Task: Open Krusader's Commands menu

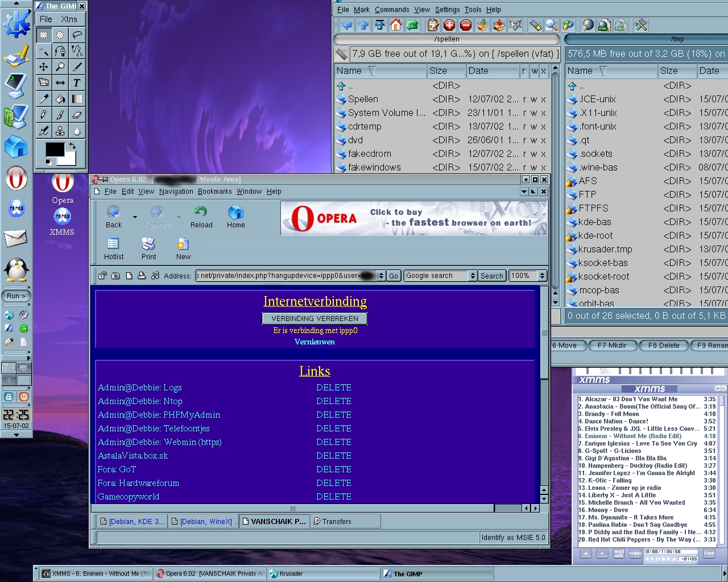Action: point(392,10)
